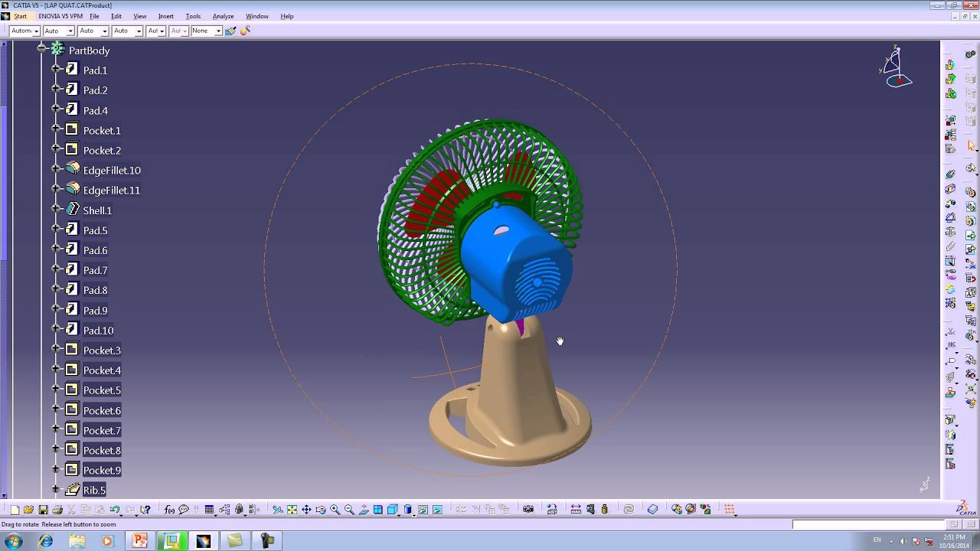The width and height of the screenshot is (980, 551).
Task: Select Pad.10 in the specification tree
Action: (98, 330)
